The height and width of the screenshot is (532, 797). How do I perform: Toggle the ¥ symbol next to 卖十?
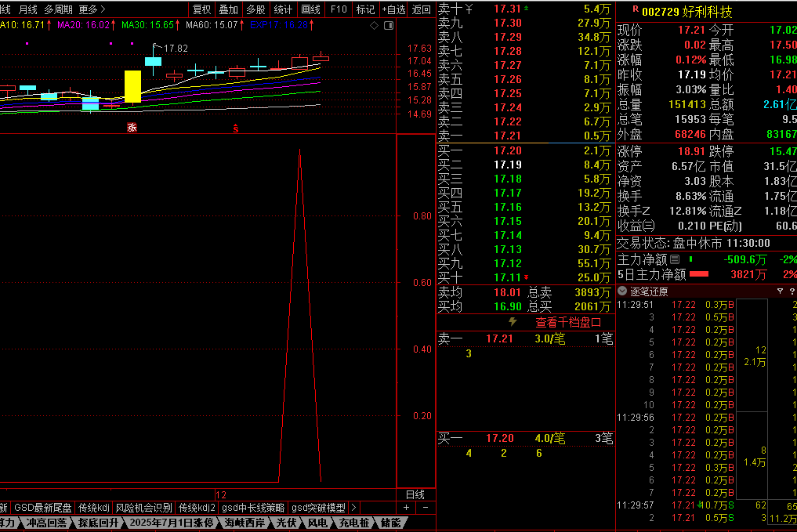pyautogui.click(x=469, y=9)
